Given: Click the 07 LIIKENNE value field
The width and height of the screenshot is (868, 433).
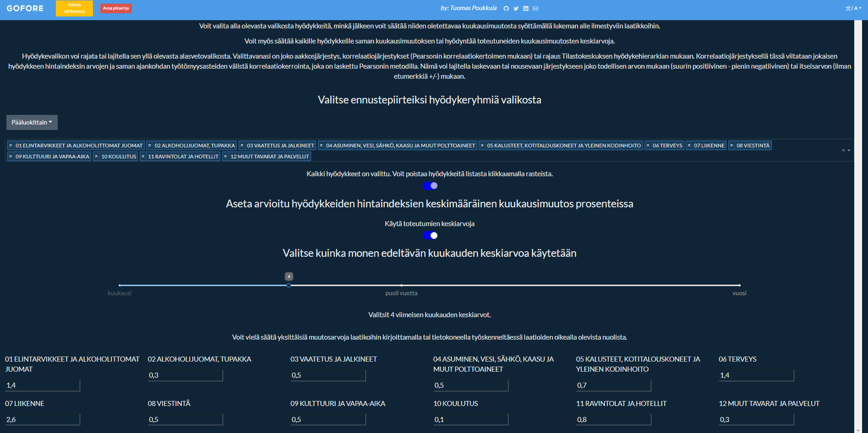Looking at the screenshot, I should pos(42,420).
